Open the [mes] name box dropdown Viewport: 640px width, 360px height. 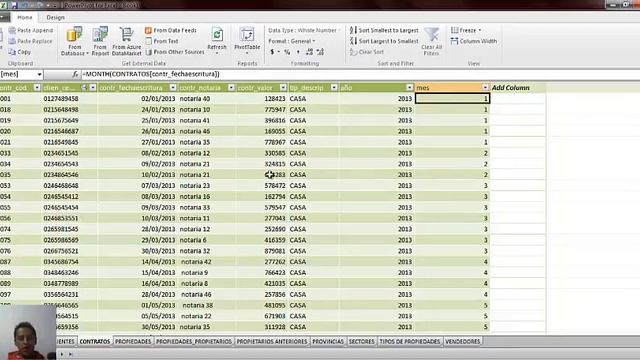pyautogui.click(x=39, y=74)
